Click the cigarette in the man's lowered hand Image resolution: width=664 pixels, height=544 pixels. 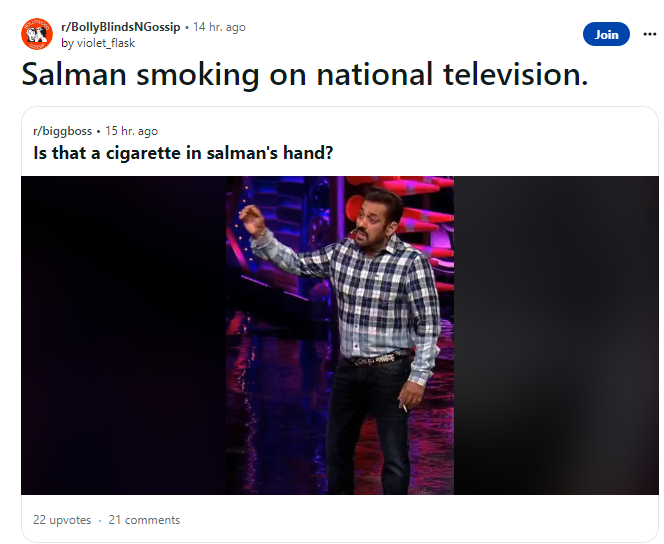pyautogui.click(x=404, y=406)
